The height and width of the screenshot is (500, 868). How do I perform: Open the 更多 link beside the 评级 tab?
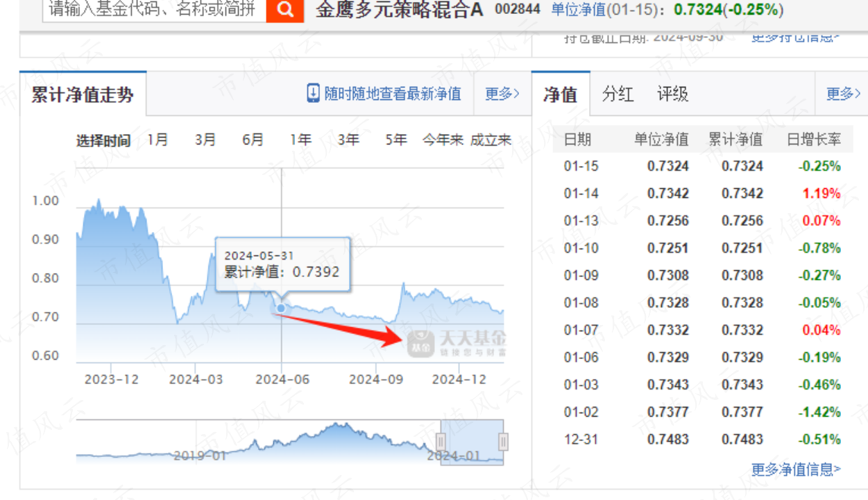tap(844, 94)
